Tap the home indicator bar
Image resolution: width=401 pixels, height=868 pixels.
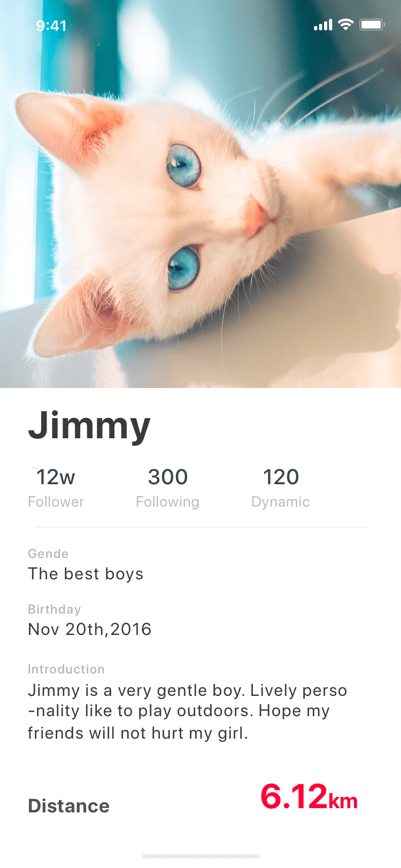coord(201,856)
